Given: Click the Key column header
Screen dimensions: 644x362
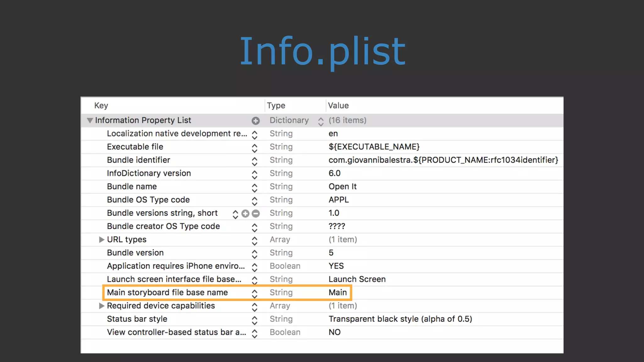Looking at the screenshot, I should pyautogui.click(x=101, y=106).
